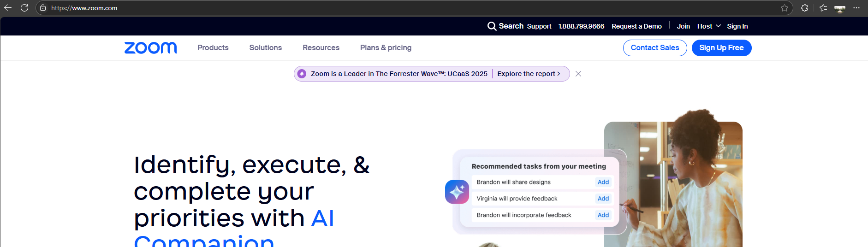Click the browser back arrow

coord(8,8)
